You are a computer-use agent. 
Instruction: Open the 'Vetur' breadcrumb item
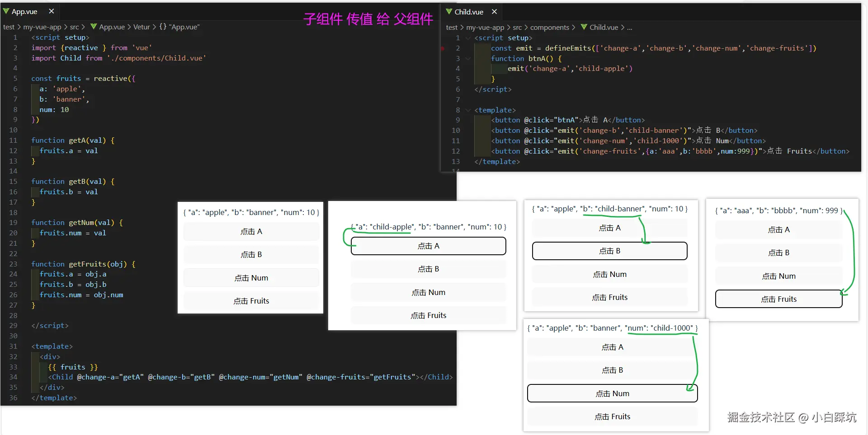(x=141, y=27)
